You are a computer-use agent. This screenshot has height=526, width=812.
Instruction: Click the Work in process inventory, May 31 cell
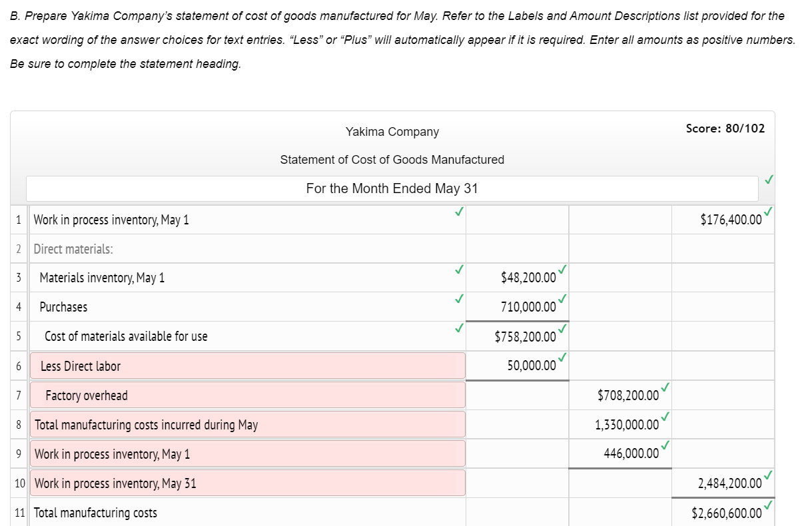(246, 483)
